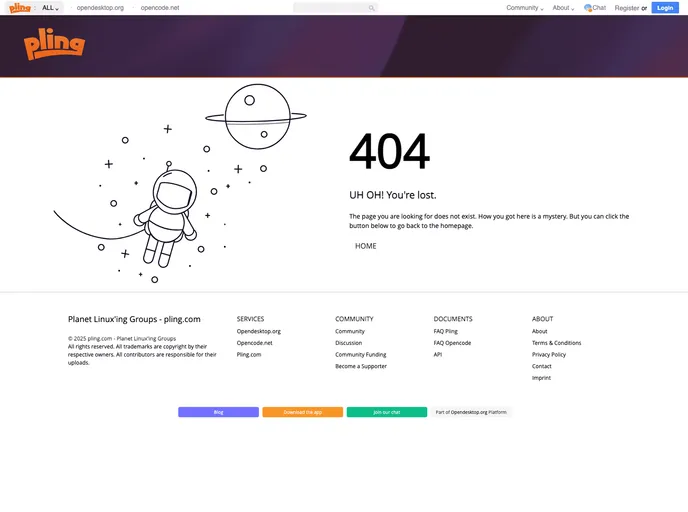Click the Chat bubble icon
This screenshot has width=688, height=512.
(588, 8)
